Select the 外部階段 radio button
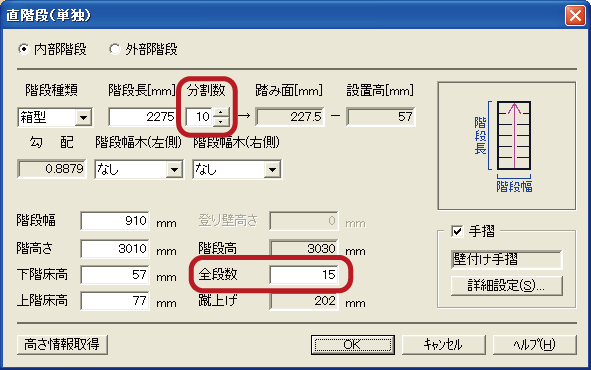This screenshot has width=591, height=370. [115, 49]
